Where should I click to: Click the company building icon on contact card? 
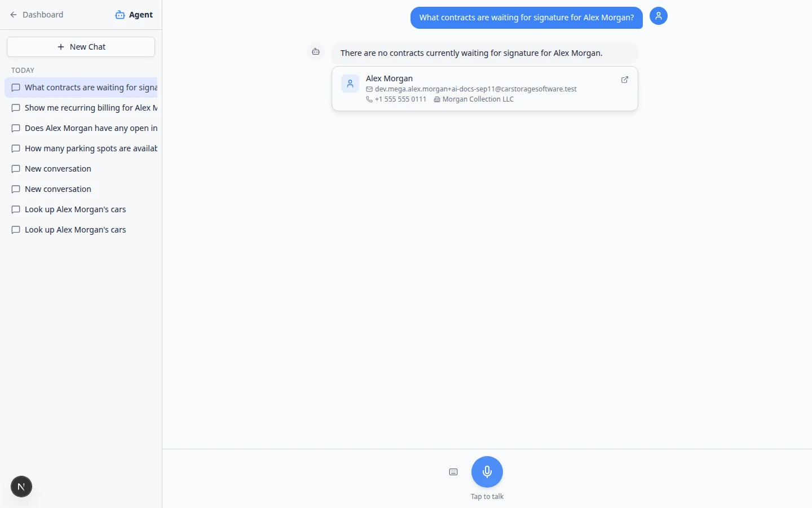tap(437, 99)
